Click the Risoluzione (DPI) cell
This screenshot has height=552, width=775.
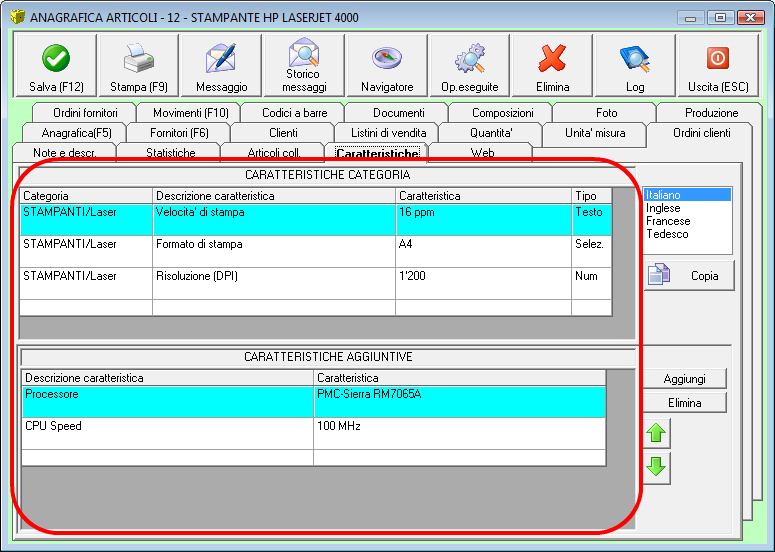pos(274,283)
